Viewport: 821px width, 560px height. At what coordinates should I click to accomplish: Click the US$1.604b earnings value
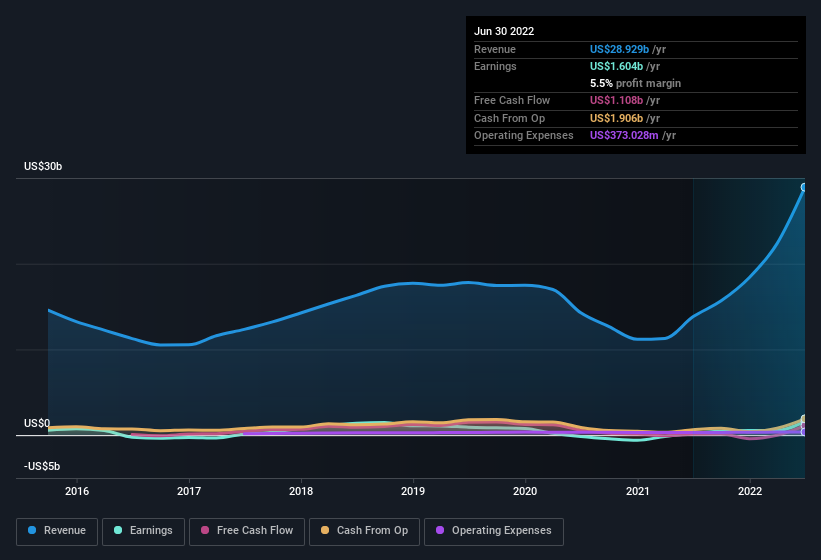616,66
